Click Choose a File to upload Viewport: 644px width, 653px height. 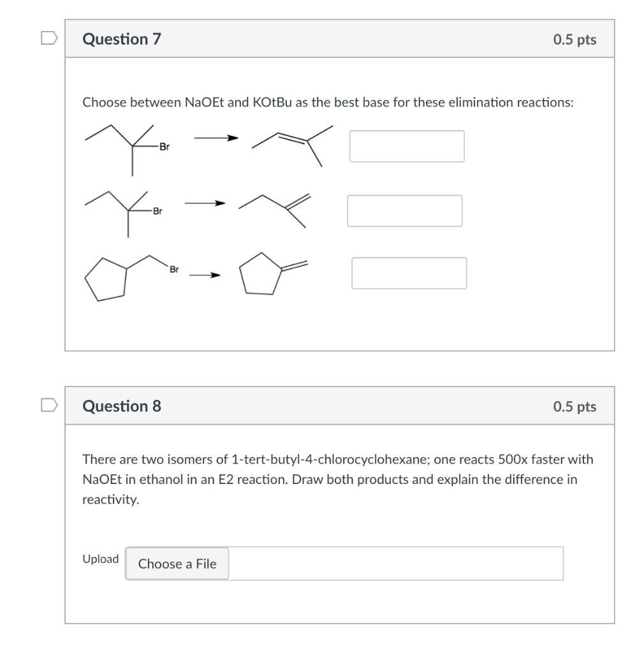point(177,564)
